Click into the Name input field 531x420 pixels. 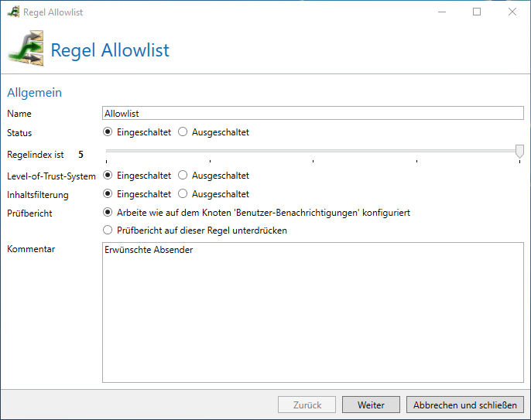[x=313, y=113]
